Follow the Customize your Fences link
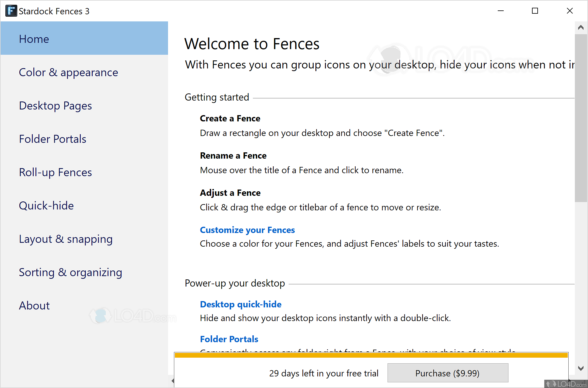588x388 pixels. coord(247,230)
